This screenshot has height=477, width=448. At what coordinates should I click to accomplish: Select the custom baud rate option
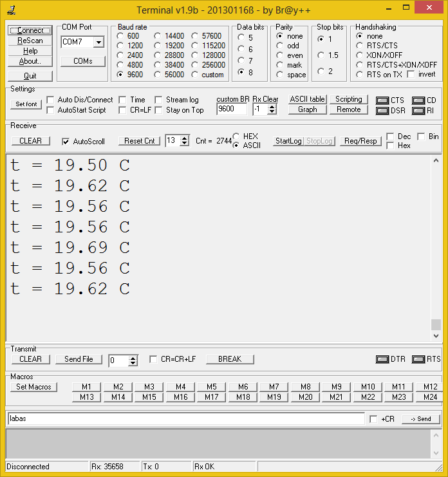coord(195,75)
